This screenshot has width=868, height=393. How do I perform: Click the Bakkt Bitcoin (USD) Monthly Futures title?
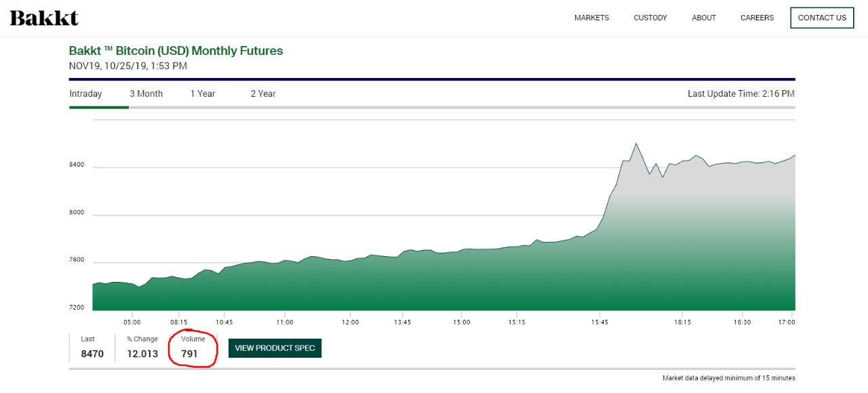[176, 51]
